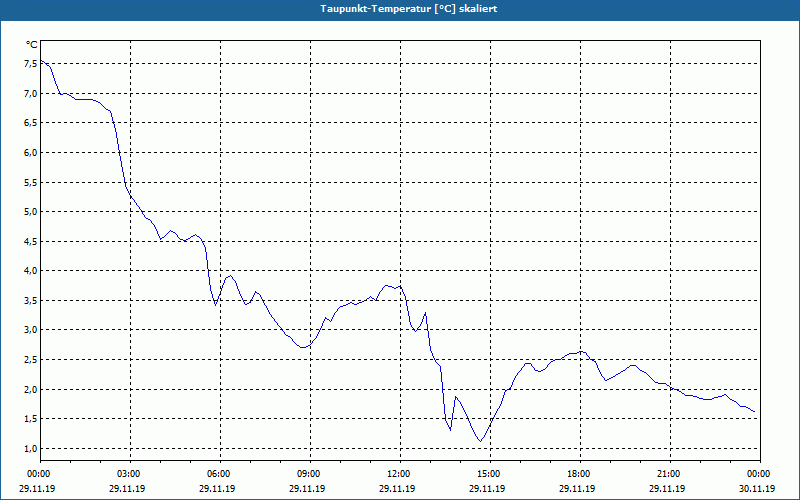
Task: Click the '30.11.19' date label
Action: 757,488
